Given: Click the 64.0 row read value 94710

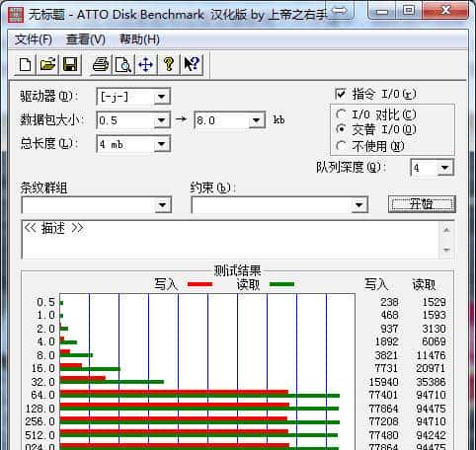Looking at the screenshot, I should [x=431, y=395].
